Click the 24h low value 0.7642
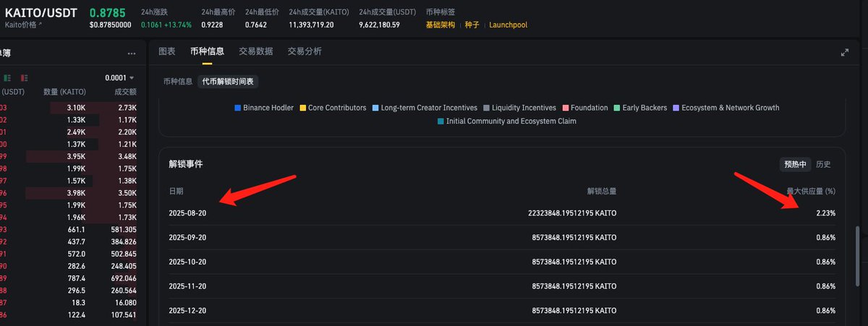The image size is (868, 326). [257, 25]
